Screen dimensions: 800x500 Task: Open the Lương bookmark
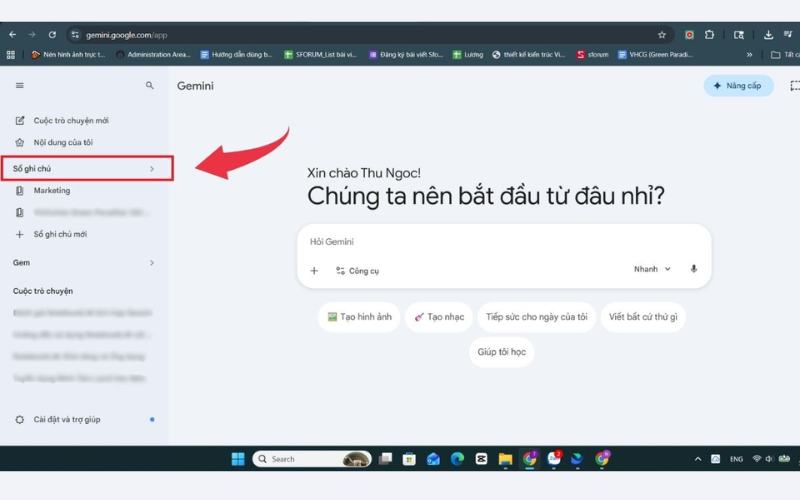pos(468,55)
